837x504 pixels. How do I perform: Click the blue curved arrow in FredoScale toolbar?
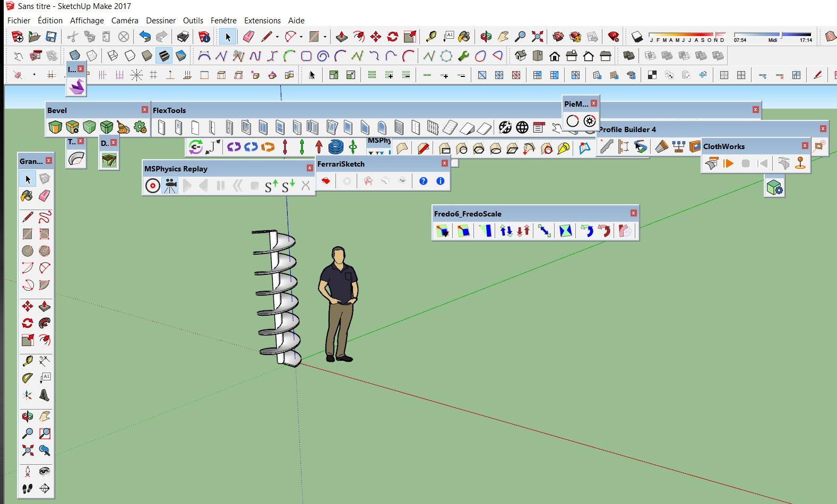click(587, 231)
